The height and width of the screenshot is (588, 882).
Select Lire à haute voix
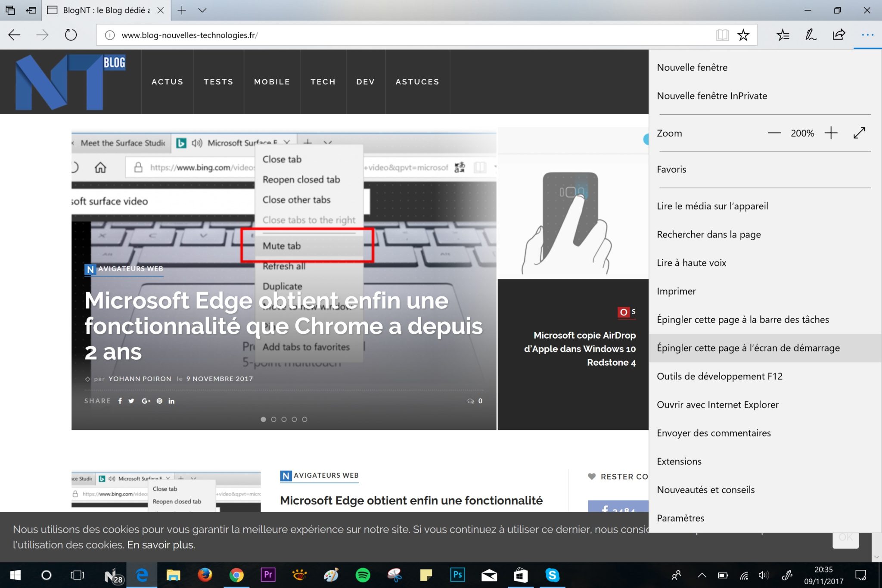[765, 263]
